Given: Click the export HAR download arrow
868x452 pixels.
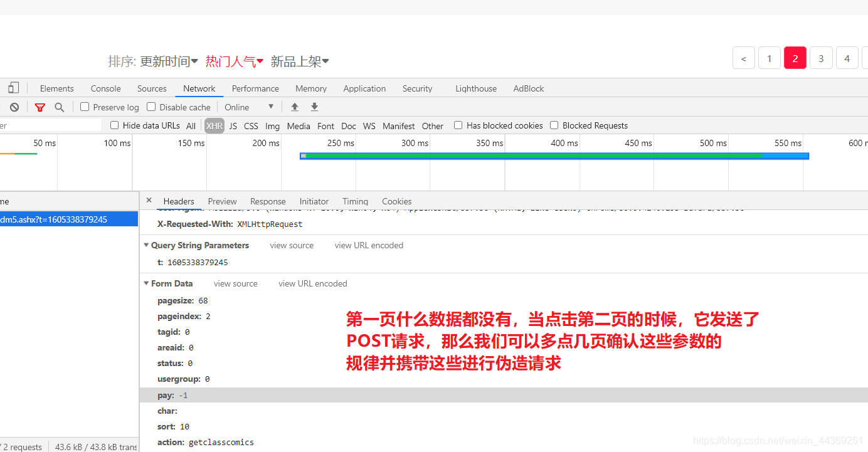Looking at the screenshot, I should pyautogui.click(x=315, y=107).
